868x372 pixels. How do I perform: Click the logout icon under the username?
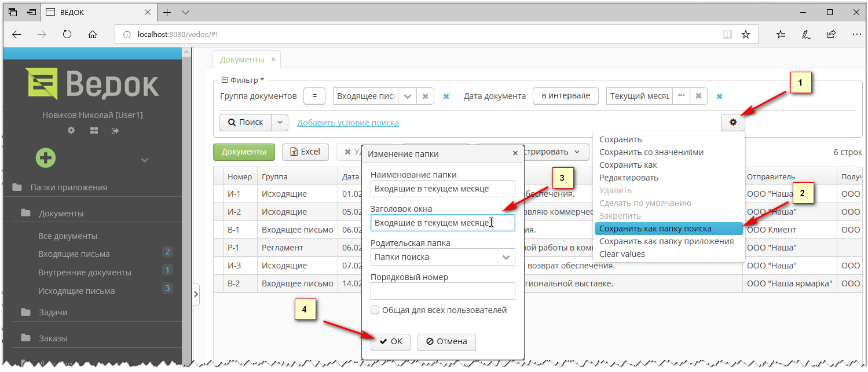point(115,130)
